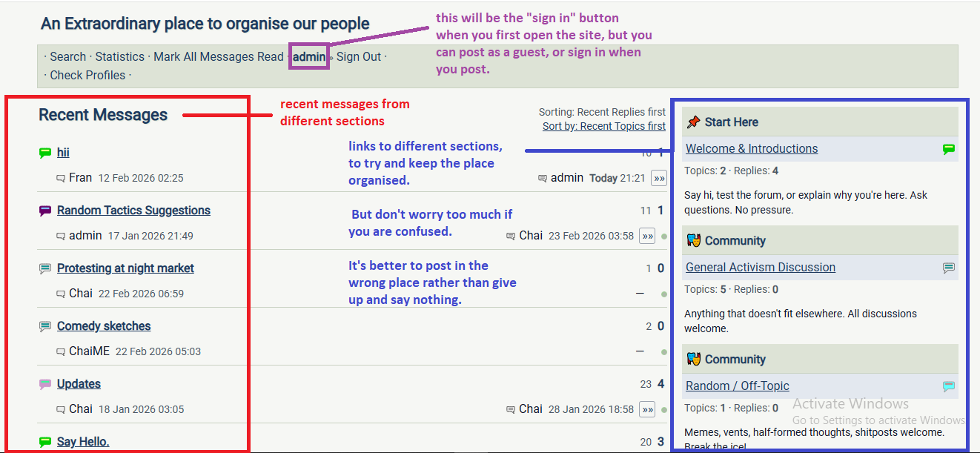Click the pushpin icon next to Start Here
Screen dimensions: 980x453
(x=693, y=122)
